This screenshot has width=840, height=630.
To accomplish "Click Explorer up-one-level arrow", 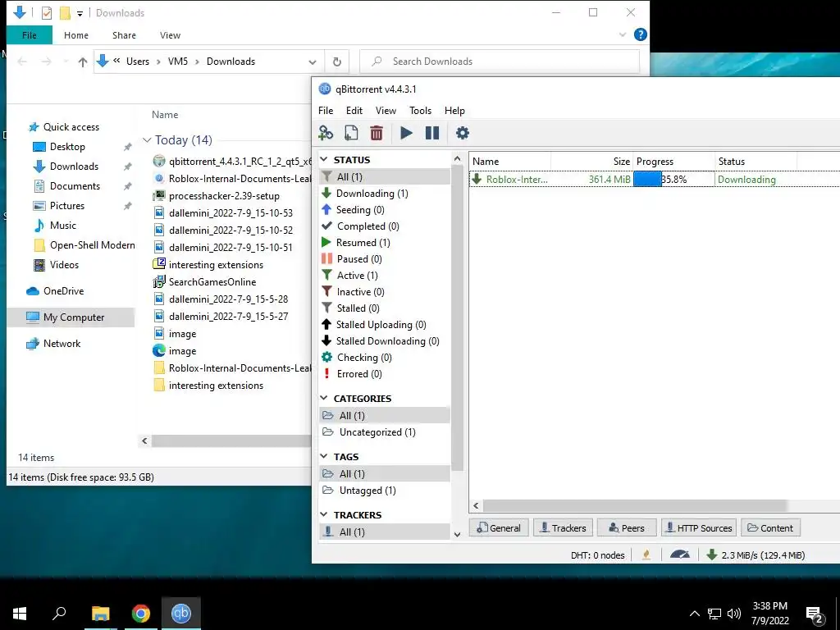I will pyautogui.click(x=83, y=62).
